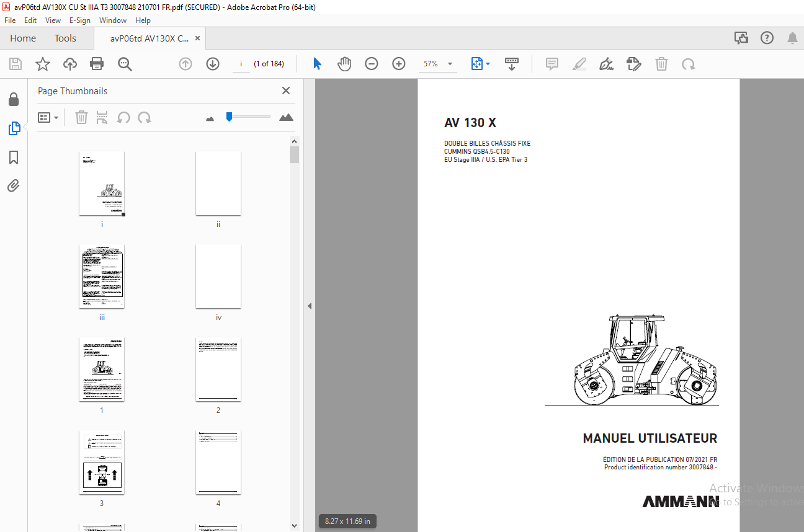The image size is (804, 532).
Task: Open the Help question mark icon
Action: [x=767, y=38]
